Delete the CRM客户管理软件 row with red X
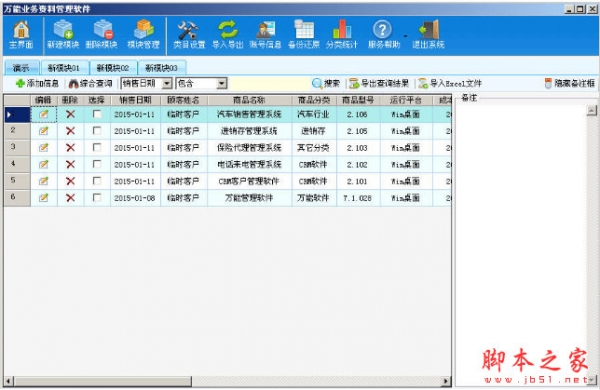Image resolution: width=600 pixels, height=390 pixels. click(x=70, y=181)
